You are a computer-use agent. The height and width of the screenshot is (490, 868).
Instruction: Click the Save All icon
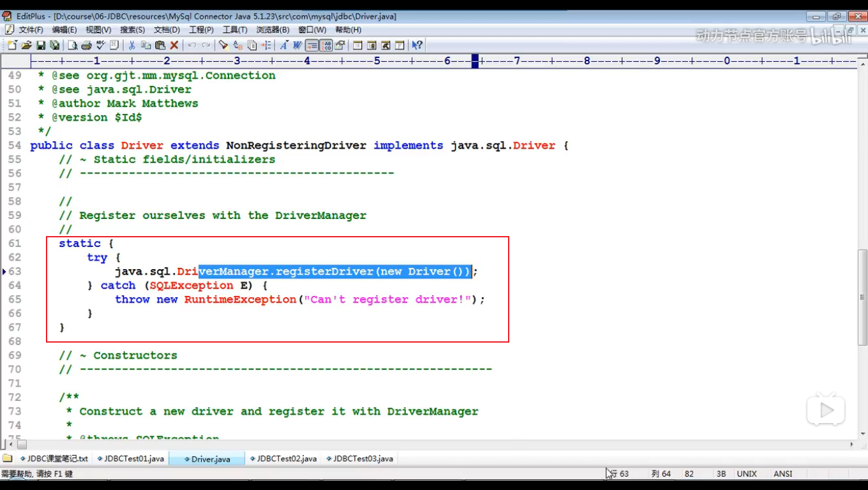pyautogui.click(x=55, y=45)
